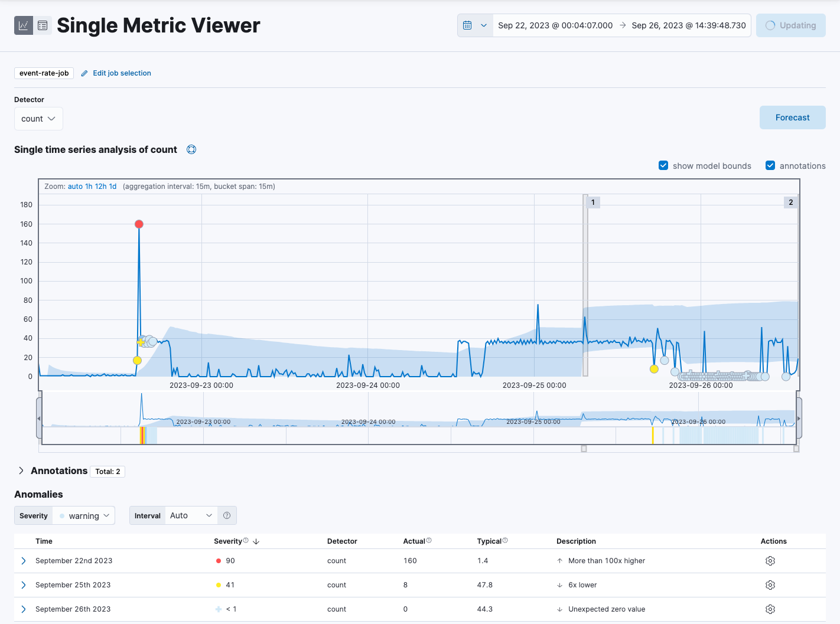Expand the September 22nd 2023 anomaly row
Viewport: 840px width, 624px height.
(x=24, y=561)
